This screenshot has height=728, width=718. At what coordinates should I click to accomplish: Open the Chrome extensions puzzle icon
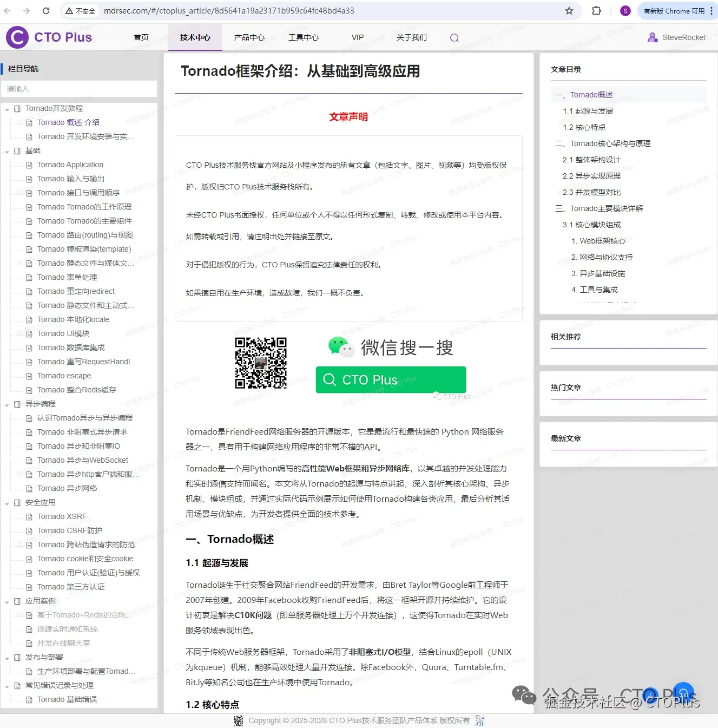click(597, 10)
